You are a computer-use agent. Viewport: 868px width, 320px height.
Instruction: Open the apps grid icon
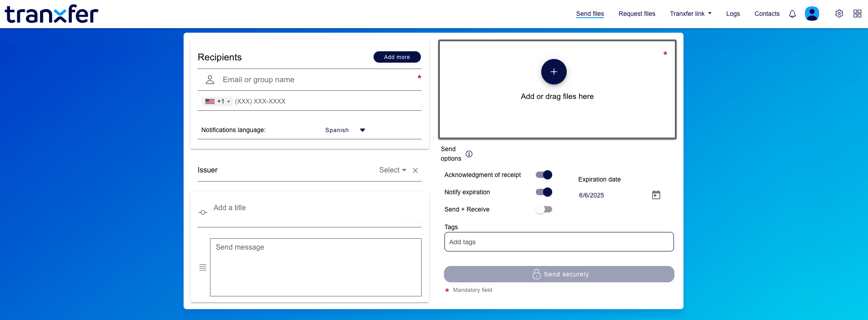[857, 14]
